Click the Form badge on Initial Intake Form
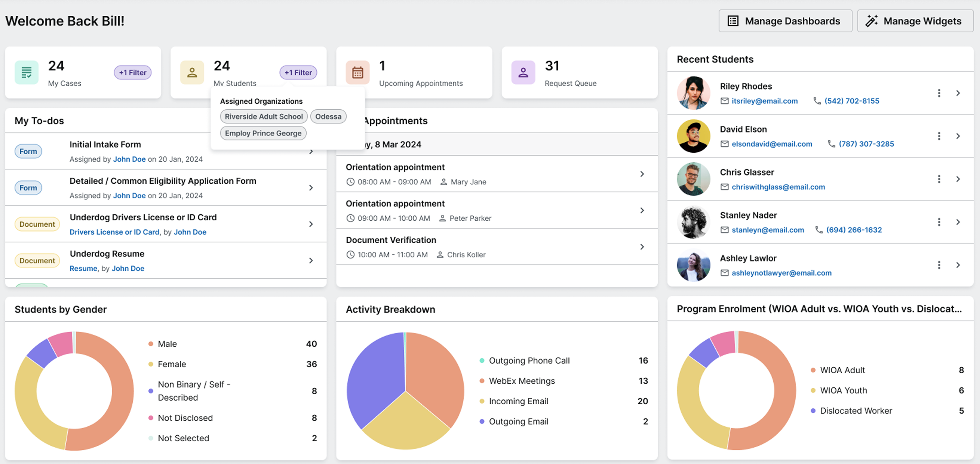Screen dimensions: 980x464 pos(28,151)
